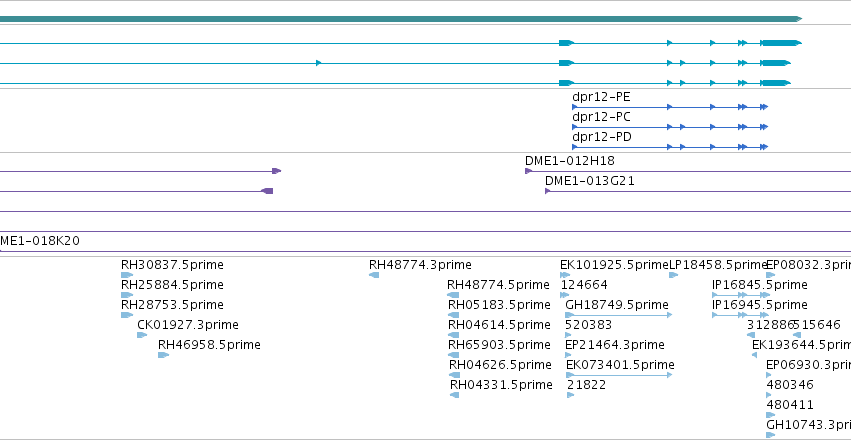This screenshot has height=440, width=851.
Task: Click the LP18458.5prime EST glyph
Action: 674,275
